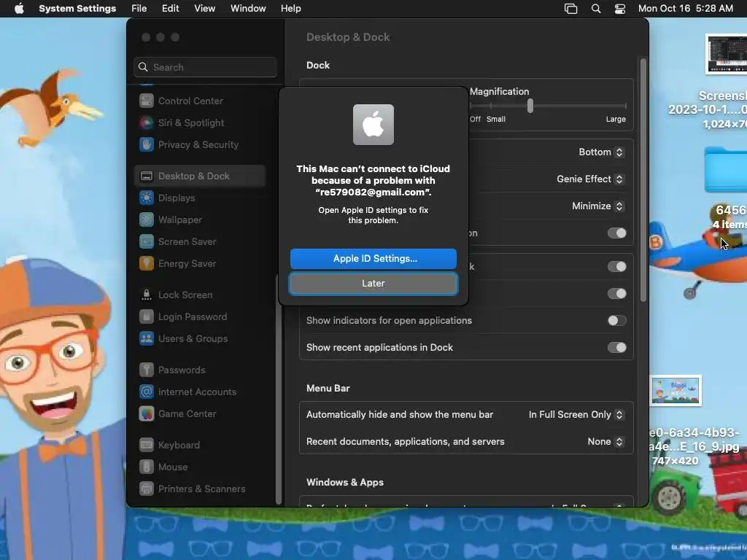This screenshot has width=747, height=560.
Task: Select the Passwords key icon
Action: click(146, 370)
